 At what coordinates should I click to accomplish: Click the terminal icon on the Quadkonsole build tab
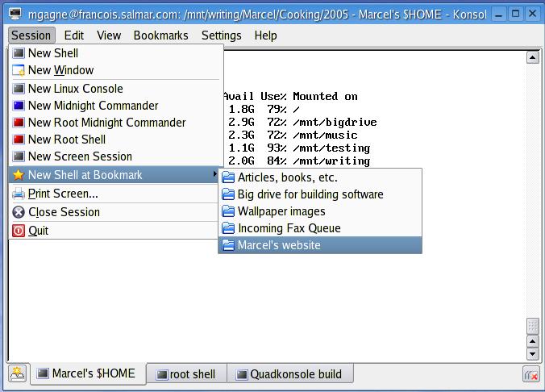point(242,374)
